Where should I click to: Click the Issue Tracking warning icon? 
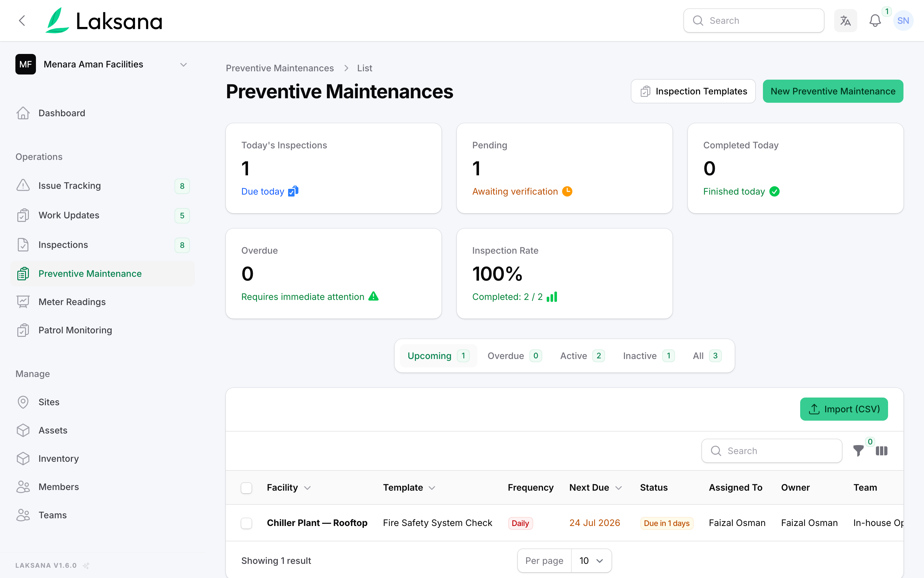click(x=23, y=186)
